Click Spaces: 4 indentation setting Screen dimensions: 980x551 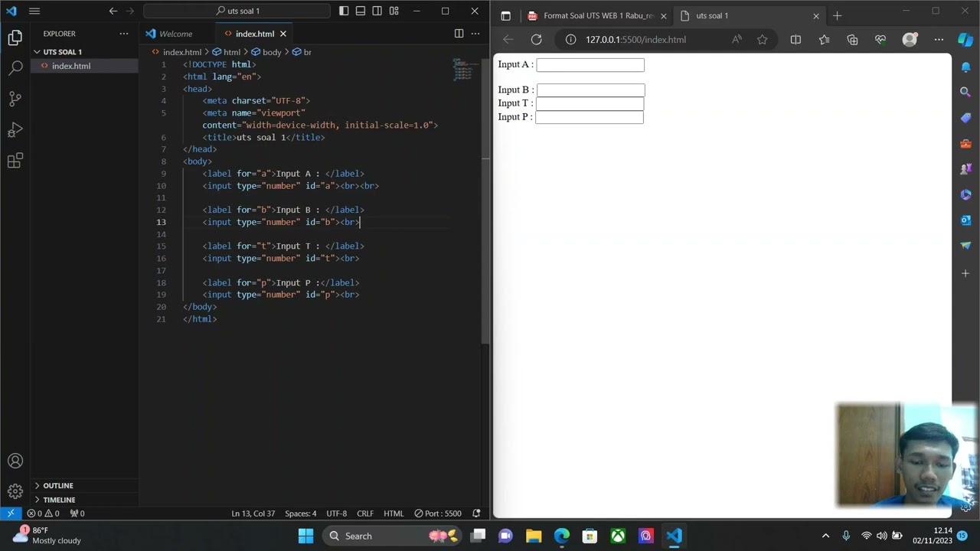click(301, 514)
